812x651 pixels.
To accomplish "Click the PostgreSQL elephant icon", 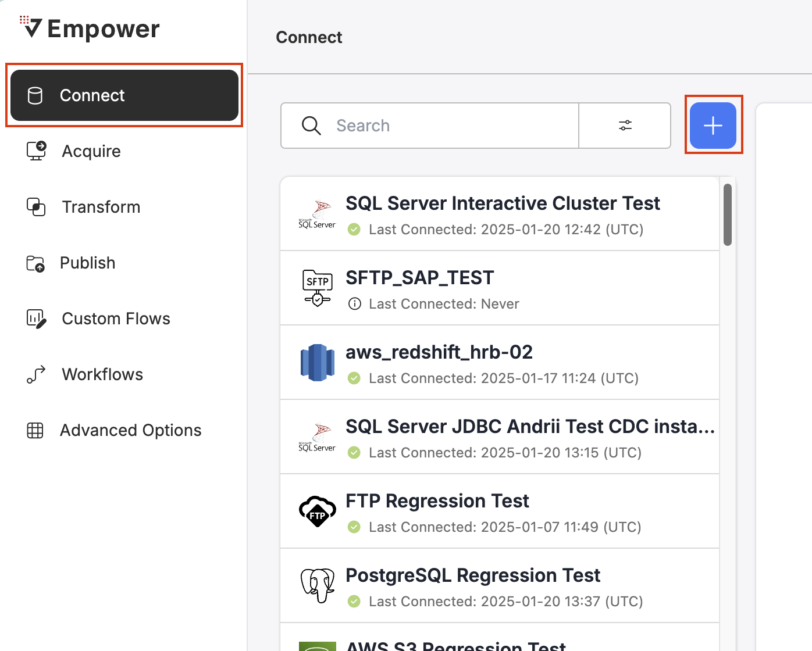I will [x=318, y=585].
